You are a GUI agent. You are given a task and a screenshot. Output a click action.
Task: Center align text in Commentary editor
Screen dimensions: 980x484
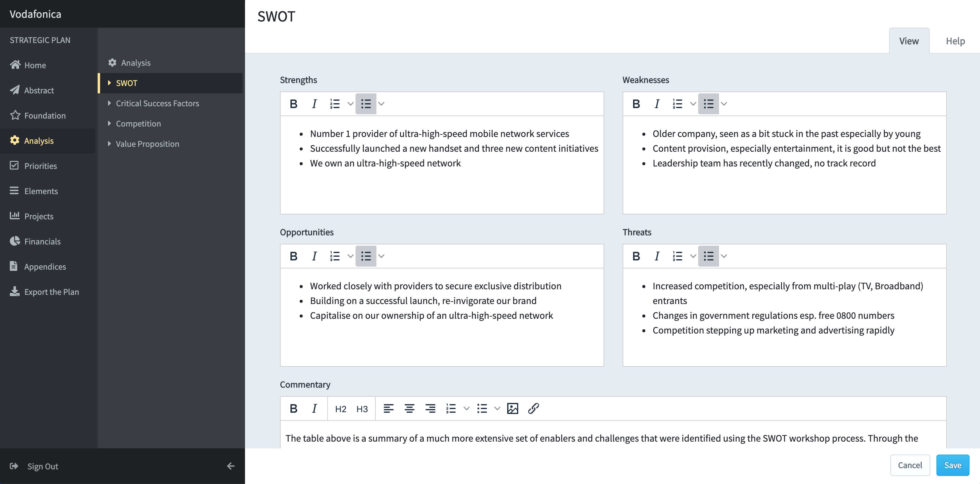point(409,408)
